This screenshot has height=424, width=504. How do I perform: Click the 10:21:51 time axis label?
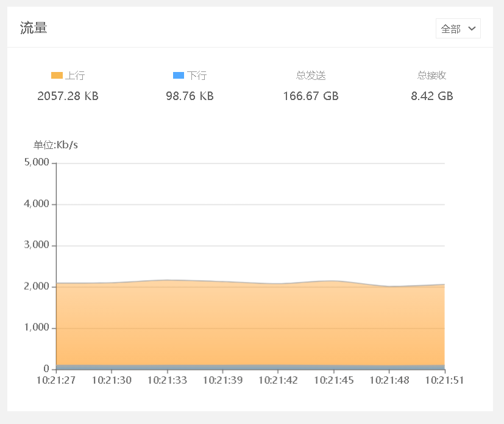click(444, 380)
